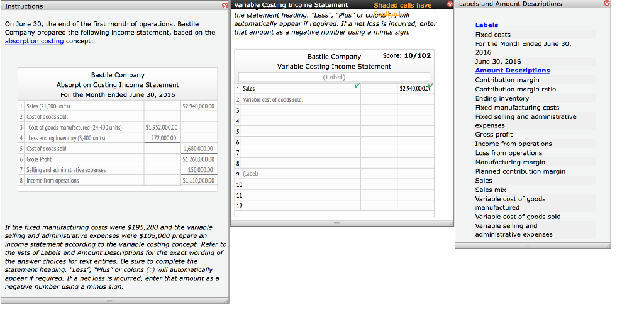Image resolution: width=644 pixels, height=323 pixels.
Task: Click the 150,000.00 selling expenses value
Action: coord(201,170)
